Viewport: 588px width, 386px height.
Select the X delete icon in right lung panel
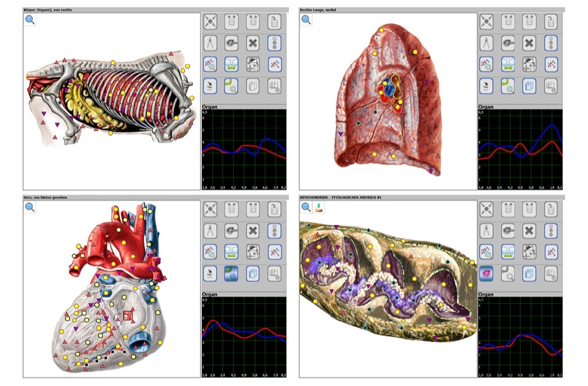point(529,42)
